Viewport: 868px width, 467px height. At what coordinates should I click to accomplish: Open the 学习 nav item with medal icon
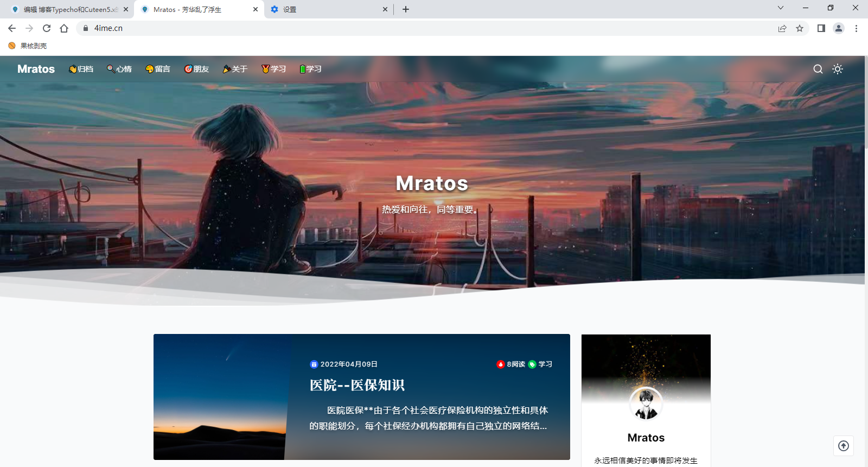tap(273, 69)
